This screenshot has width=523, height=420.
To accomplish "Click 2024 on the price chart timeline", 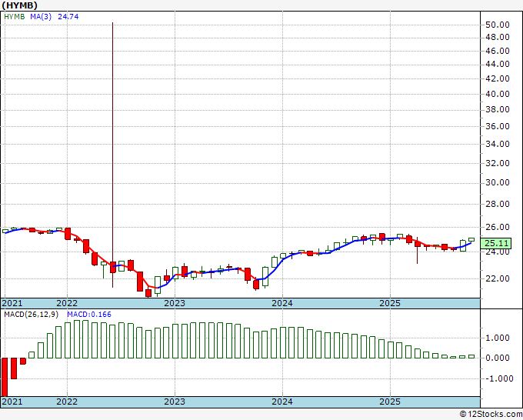I will (x=282, y=303).
